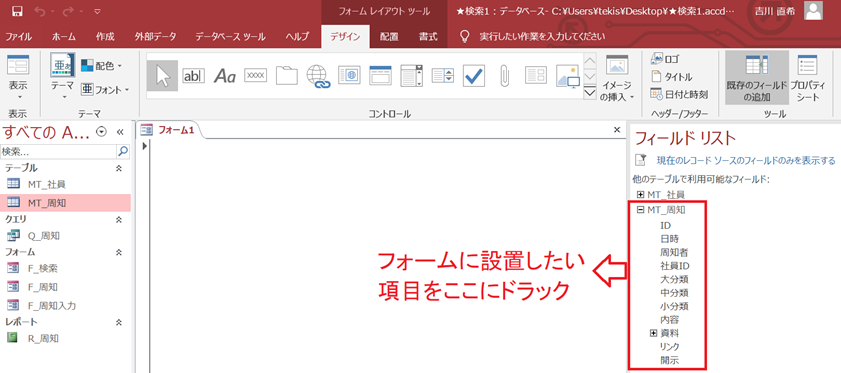Pick the Check Box control icon
841x373 pixels.
474,76
